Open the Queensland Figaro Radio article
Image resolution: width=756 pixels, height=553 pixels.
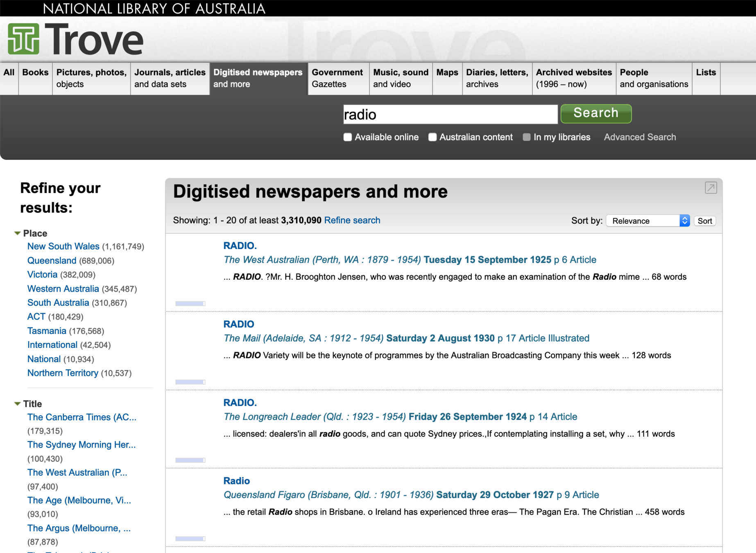coord(237,481)
